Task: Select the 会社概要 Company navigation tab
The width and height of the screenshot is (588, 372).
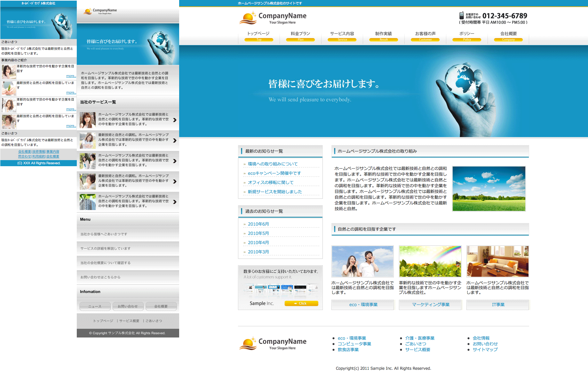Action: pyautogui.click(x=508, y=36)
